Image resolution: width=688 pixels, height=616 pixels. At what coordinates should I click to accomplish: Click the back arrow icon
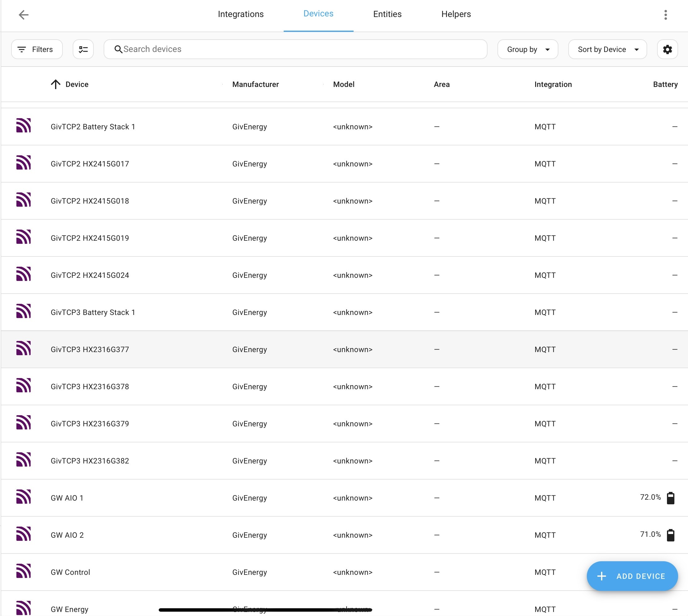click(x=23, y=15)
